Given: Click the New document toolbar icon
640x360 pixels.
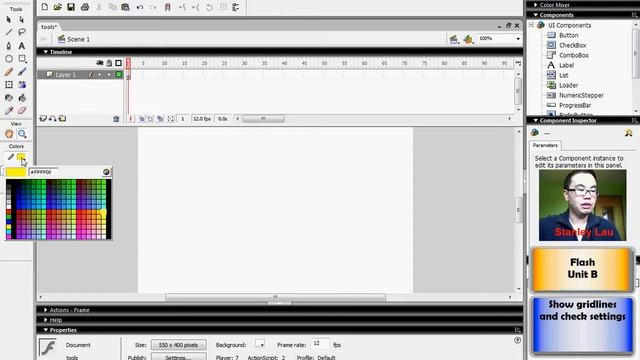Looking at the screenshot, I should tap(44, 7).
